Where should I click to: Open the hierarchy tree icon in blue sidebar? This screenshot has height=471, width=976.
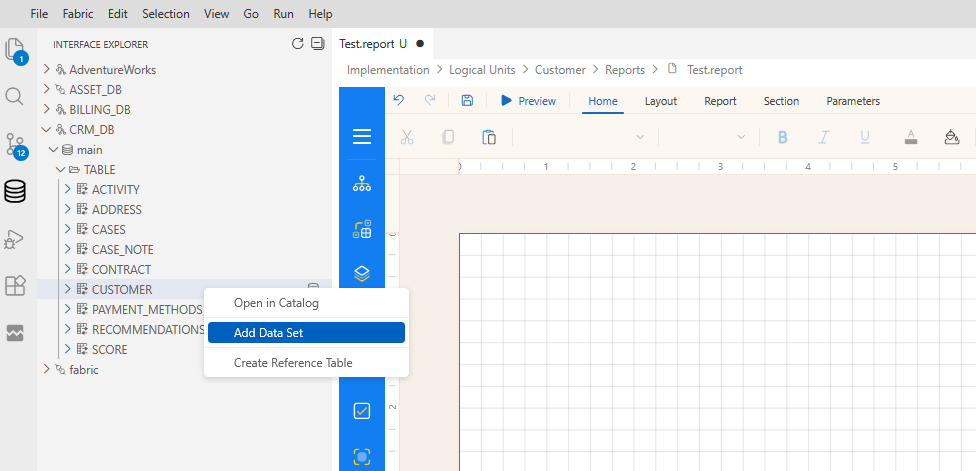[362, 184]
